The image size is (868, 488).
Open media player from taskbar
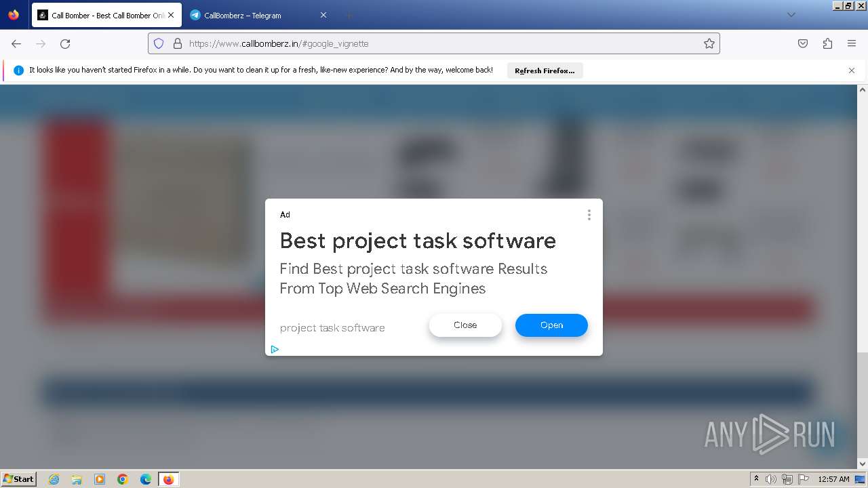point(100,479)
